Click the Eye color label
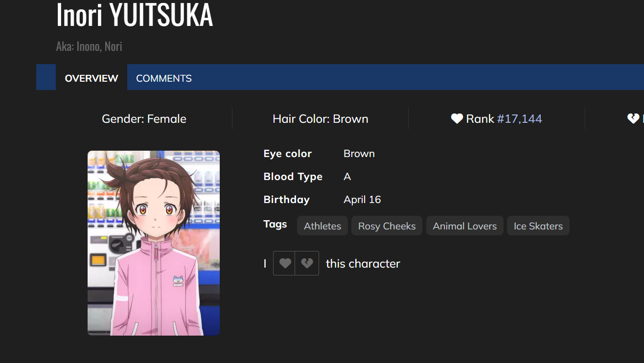The image size is (644, 363). (288, 154)
